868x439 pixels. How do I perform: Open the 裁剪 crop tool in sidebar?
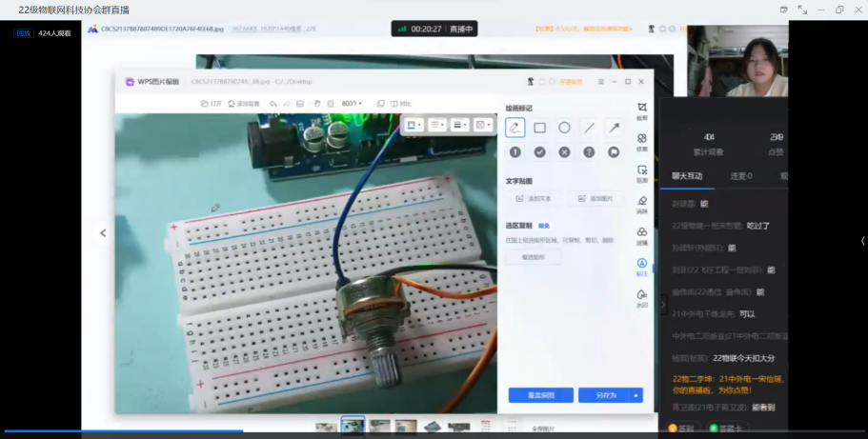click(641, 110)
